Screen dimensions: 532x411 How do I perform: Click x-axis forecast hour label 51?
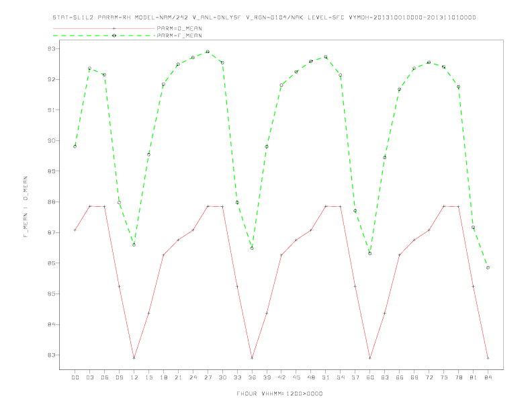326,377
